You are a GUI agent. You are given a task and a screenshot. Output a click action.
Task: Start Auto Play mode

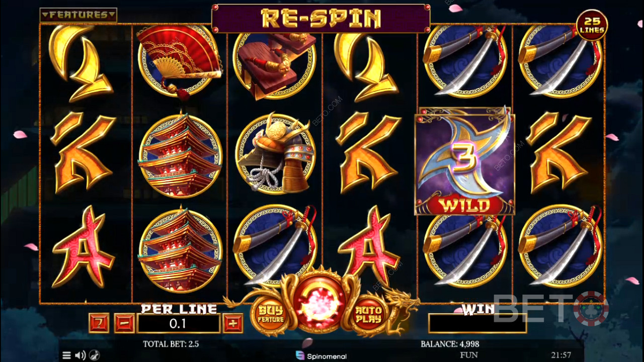pyautogui.click(x=368, y=315)
